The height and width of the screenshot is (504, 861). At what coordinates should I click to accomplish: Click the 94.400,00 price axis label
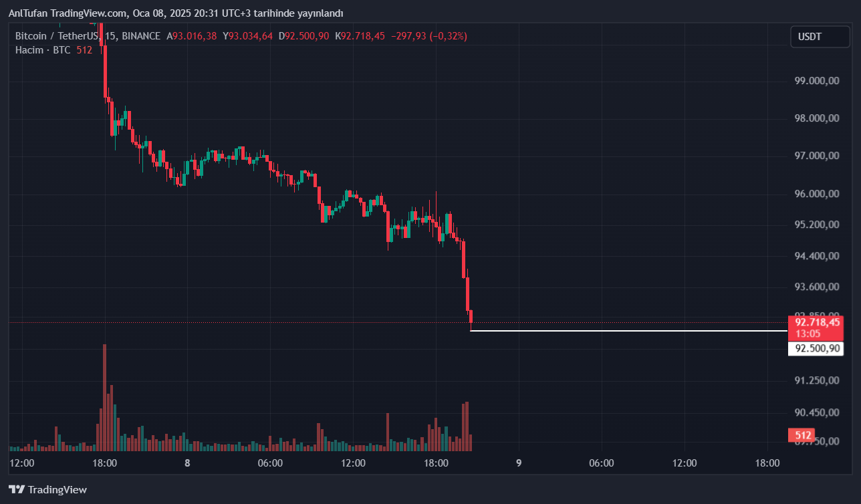click(816, 256)
